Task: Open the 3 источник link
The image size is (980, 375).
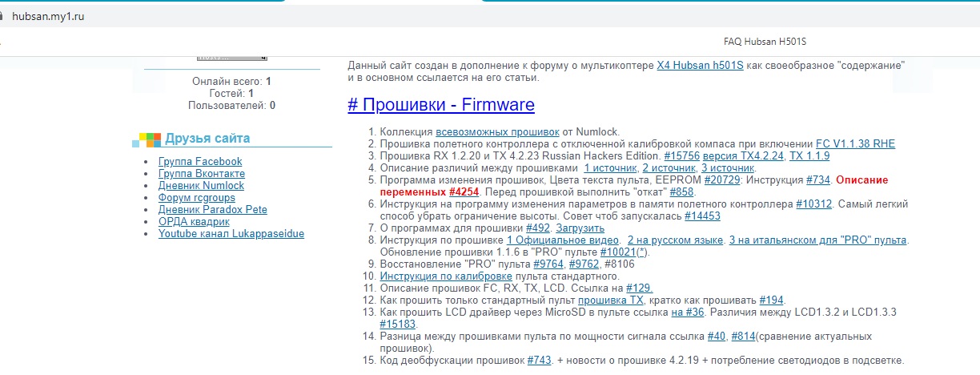Action: coord(728,168)
